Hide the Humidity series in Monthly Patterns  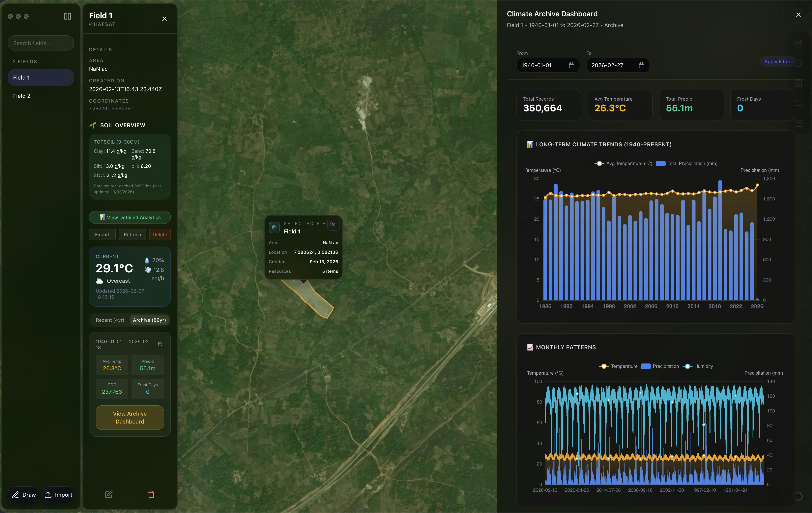click(x=698, y=366)
